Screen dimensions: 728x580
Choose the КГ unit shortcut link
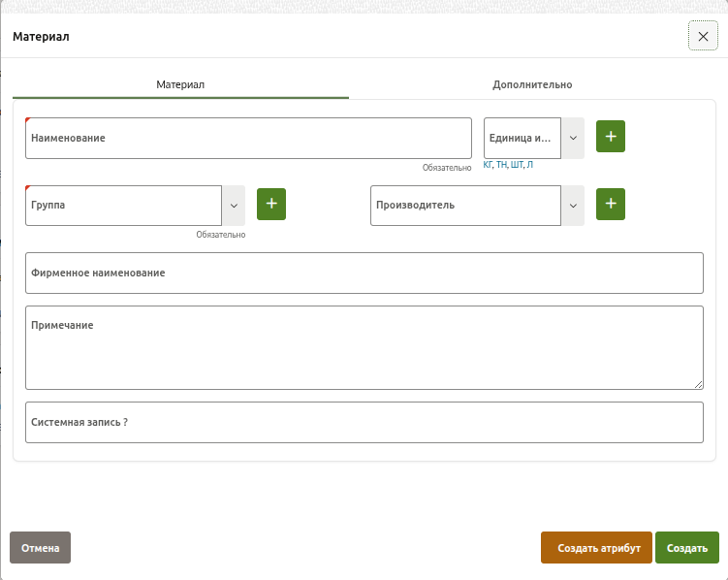[488, 166]
